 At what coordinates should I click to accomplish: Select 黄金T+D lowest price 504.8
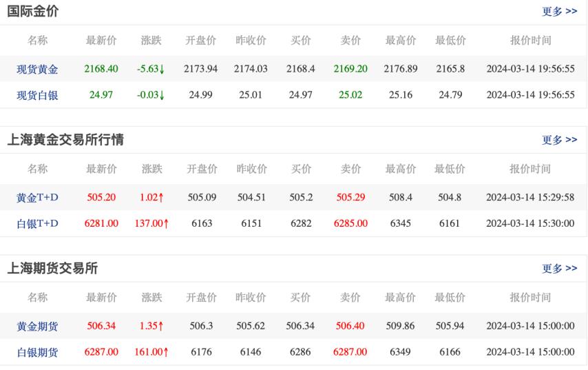pyautogui.click(x=450, y=197)
